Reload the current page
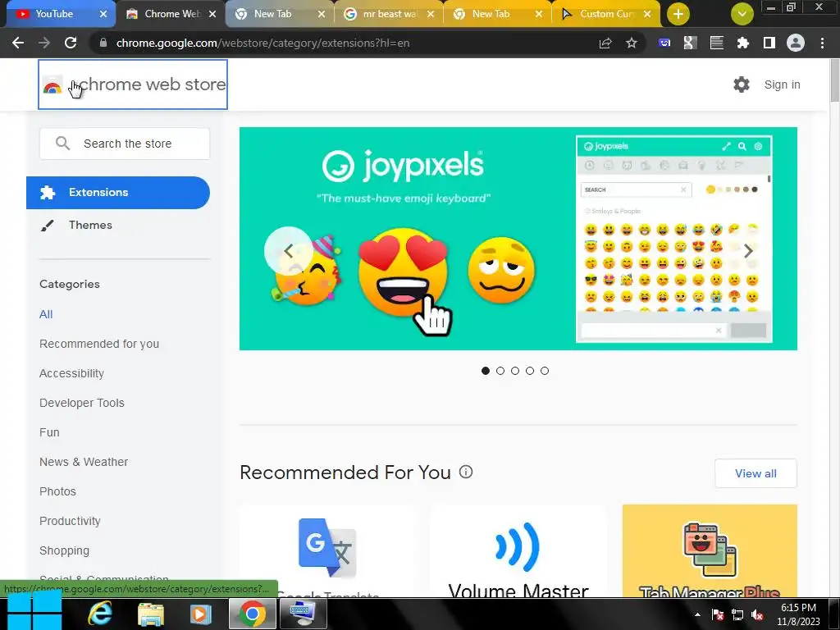This screenshot has width=840, height=630. pyautogui.click(x=71, y=43)
